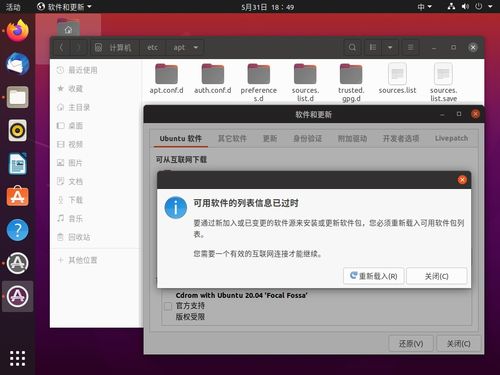Viewport: 500px width, 375px height.
Task: Select 回收站 in Files sidebar
Action: point(97,237)
